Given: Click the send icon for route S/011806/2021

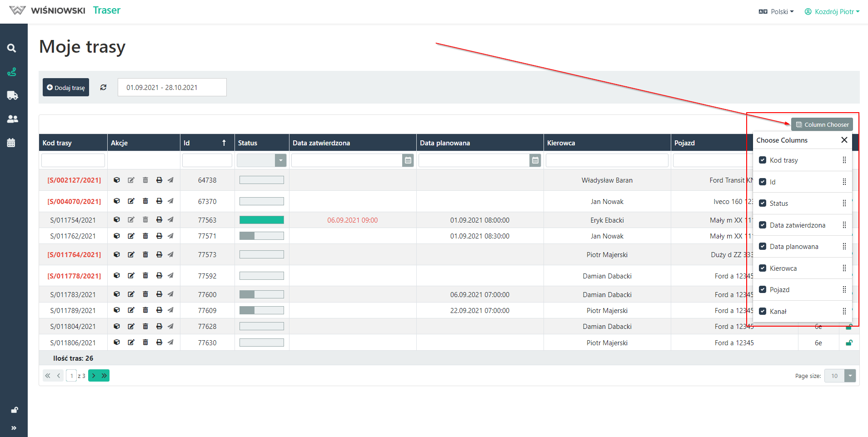Looking at the screenshot, I should tap(170, 343).
